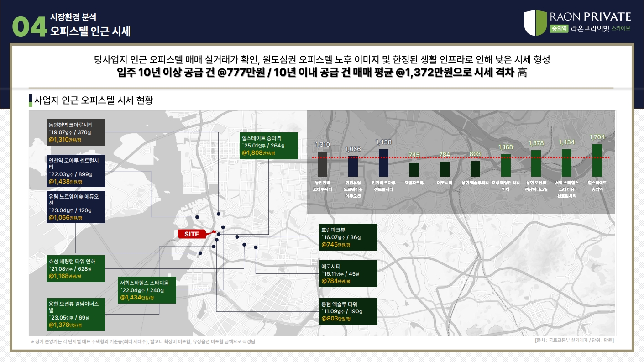Select the 오피스텔 인근 시세 slide title

click(90, 31)
